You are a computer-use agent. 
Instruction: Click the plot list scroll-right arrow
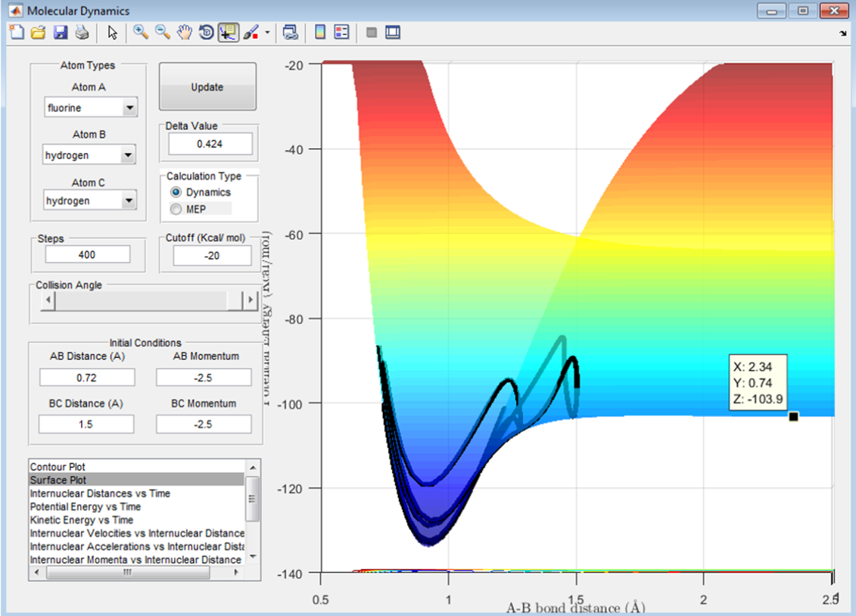pyautogui.click(x=236, y=572)
